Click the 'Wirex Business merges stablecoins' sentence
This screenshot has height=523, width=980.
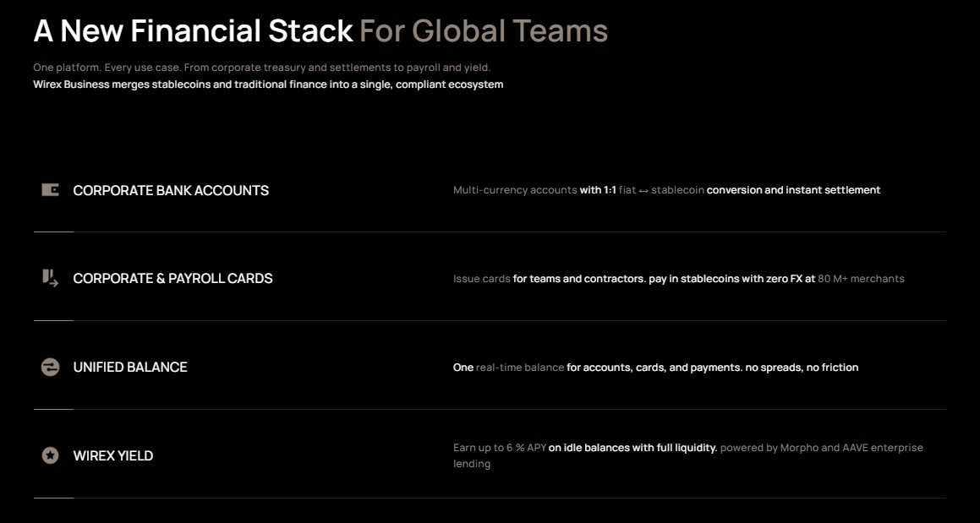tap(268, 84)
